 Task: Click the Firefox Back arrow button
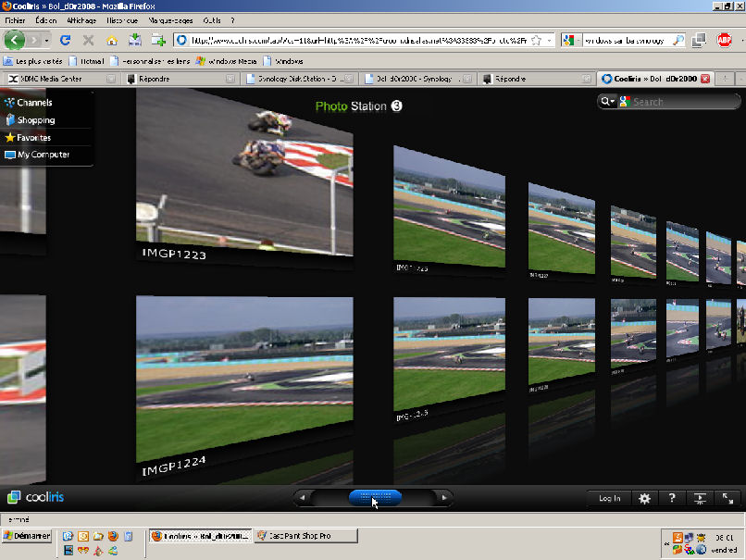[x=15, y=40]
